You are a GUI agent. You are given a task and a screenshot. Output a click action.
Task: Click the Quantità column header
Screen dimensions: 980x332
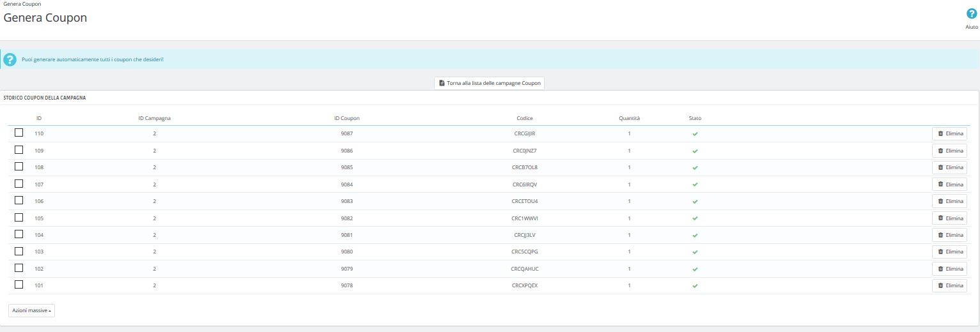(629, 118)
